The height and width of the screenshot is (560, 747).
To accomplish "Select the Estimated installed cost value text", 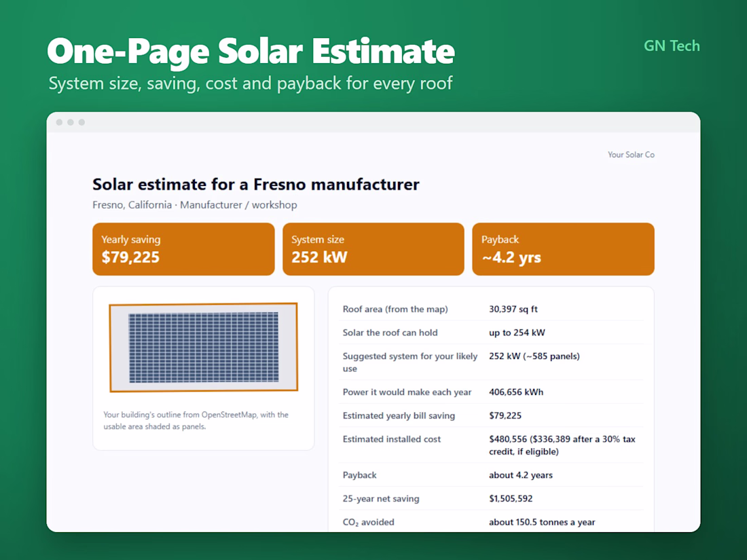I will 562,445.
